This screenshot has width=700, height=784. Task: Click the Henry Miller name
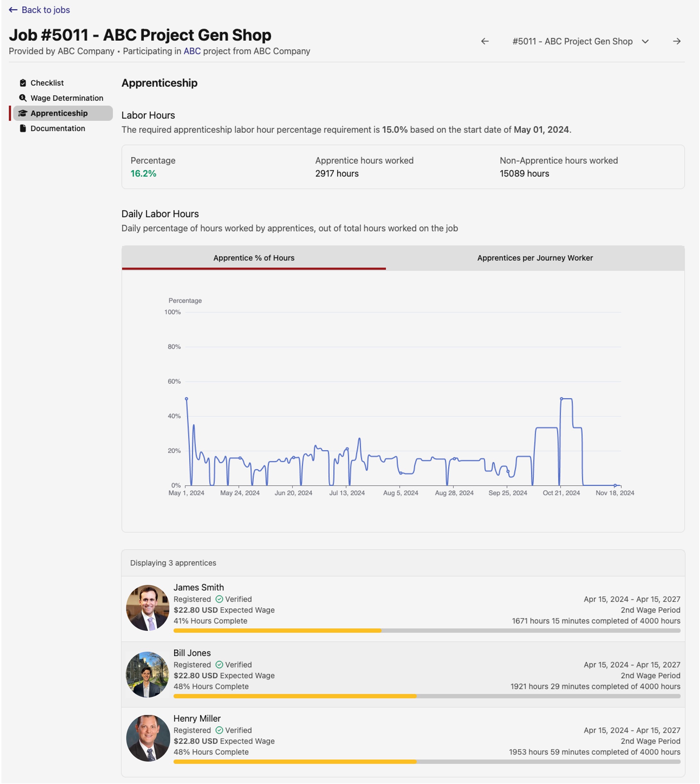(x=197, y=719)
